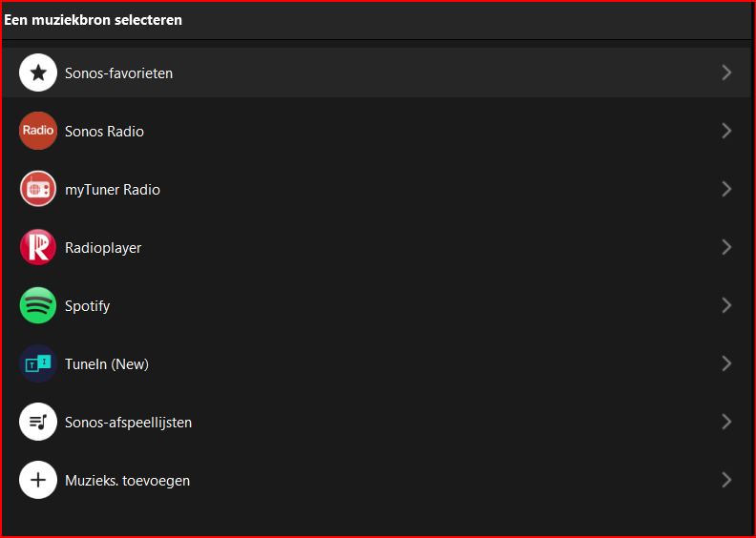This screenshot has height=538, width=756.
Task: Click the Sonos-afspeellijsten playlist icon
Action: pyautogui.click(x=38, y=422)
